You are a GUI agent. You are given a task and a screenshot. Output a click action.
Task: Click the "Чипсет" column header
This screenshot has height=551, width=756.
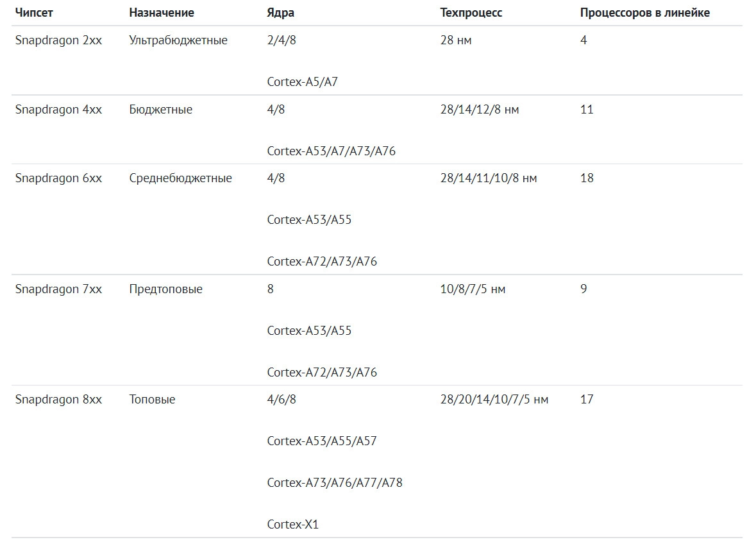[x=34, y=13]
